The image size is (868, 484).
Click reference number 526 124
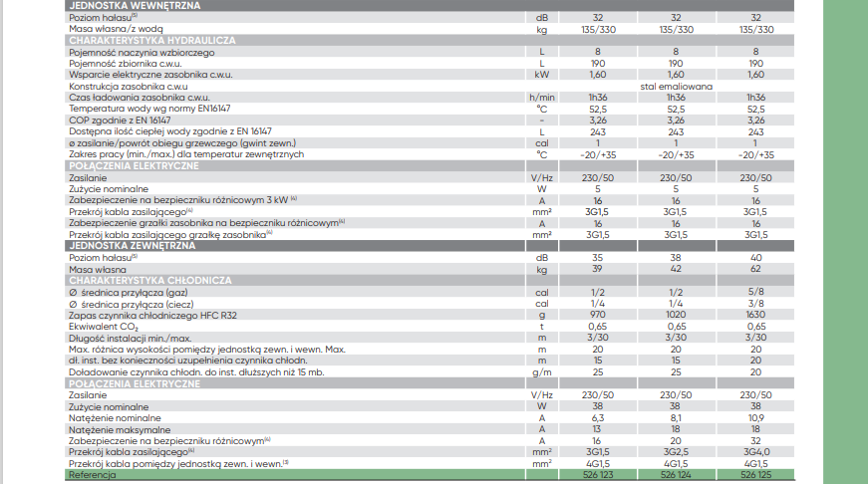pos(676,475)
